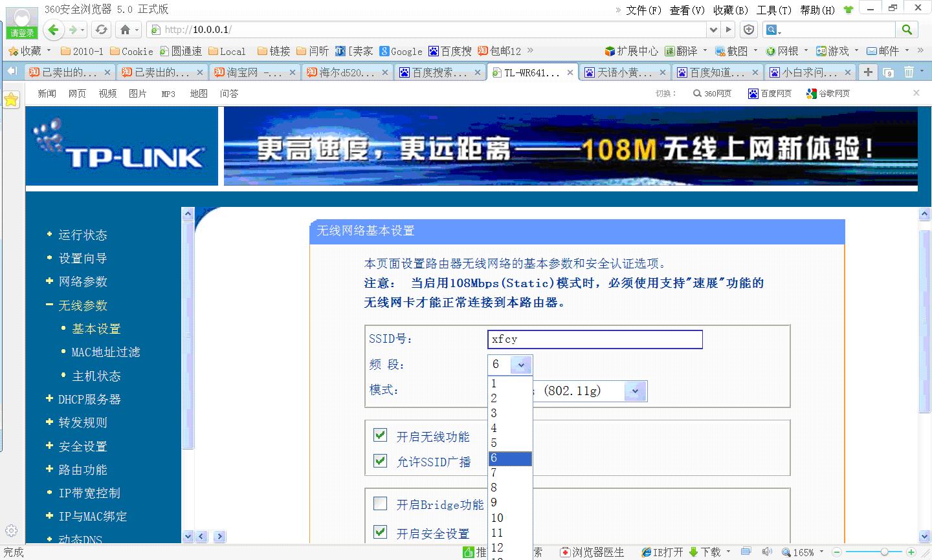This screenshot has height=560, width=932.
Task: Uncheck 开启无线功能 checkbox
Action: tap(380, 435)
